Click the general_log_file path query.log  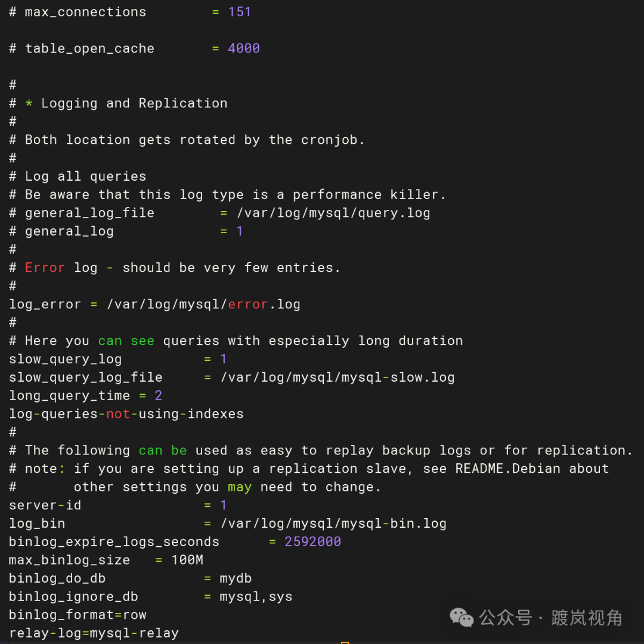coord(333,213)
